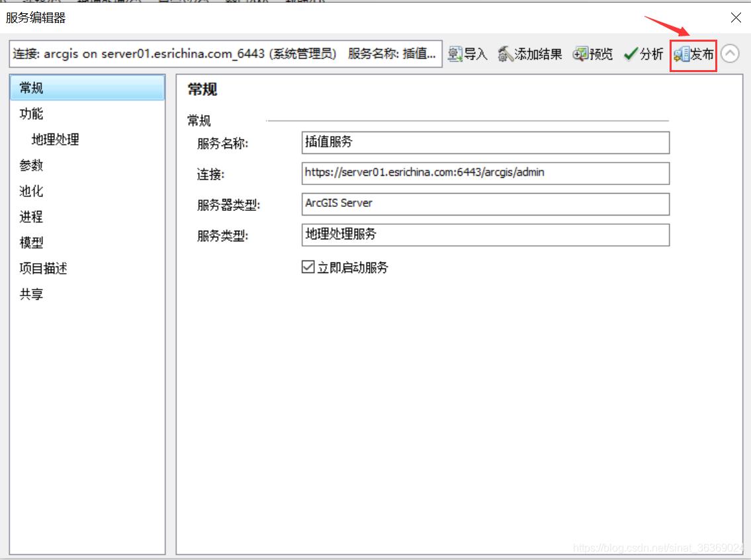Image resolution: width=751 pixels, height=560 pixels.
Task: Click the 导入 (Import) icon
Action: point(468,55)
